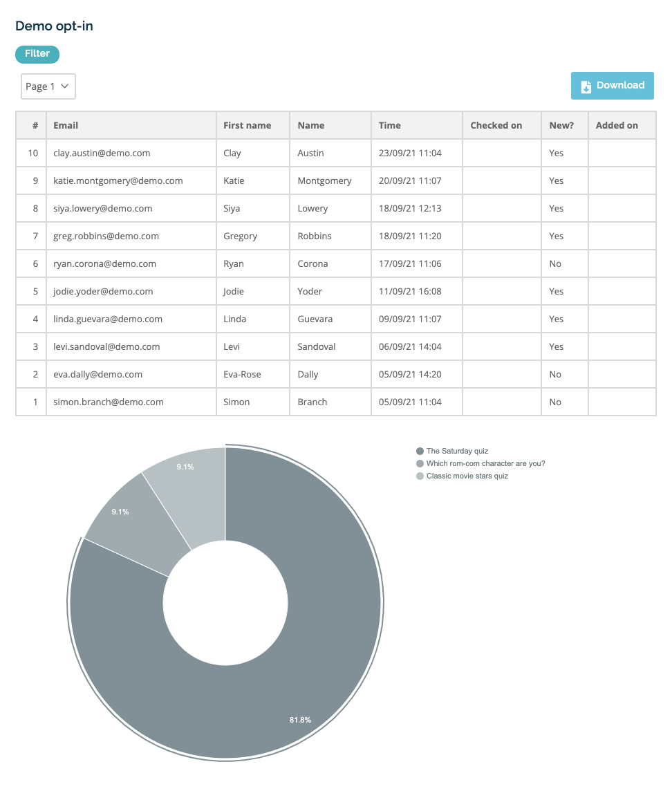
Task: Toggle Classic movie stars quiz legend entry
Action: click(462, 476)
